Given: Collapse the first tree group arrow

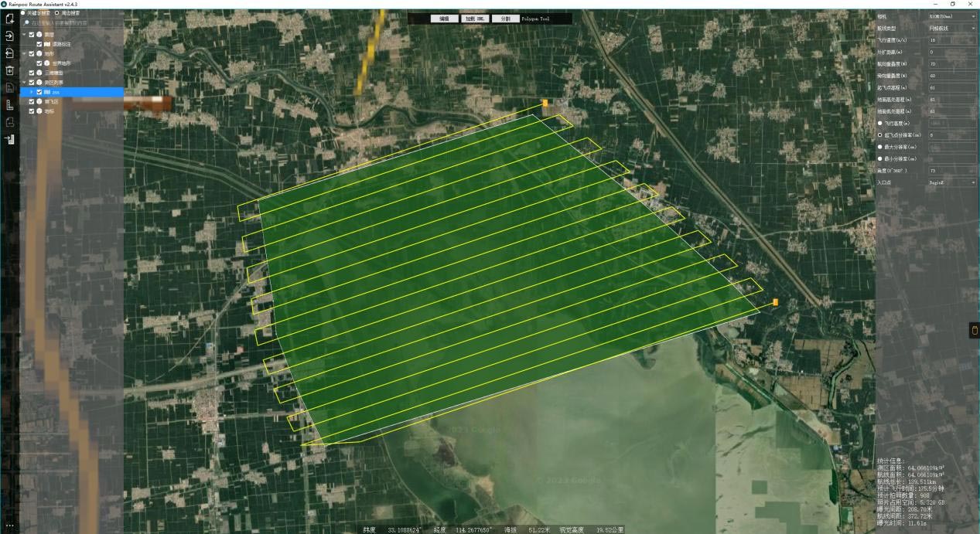Looking at the screenshot, I should 25,35.
